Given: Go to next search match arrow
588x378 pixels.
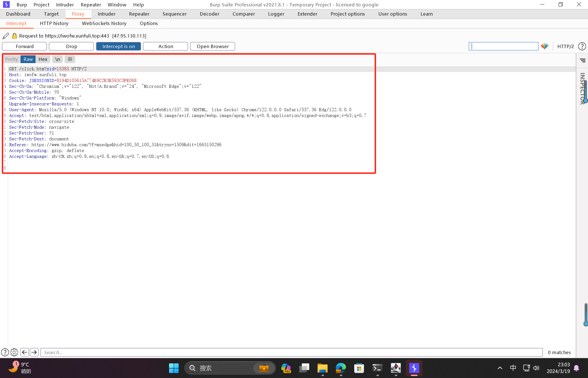Looking at the screenshot, I should [x=34, y=352].
